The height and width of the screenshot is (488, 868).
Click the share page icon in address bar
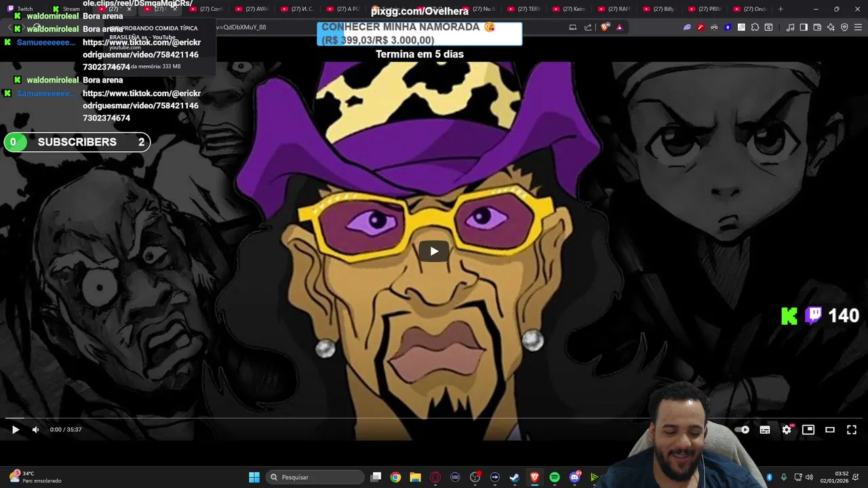click(x=588, y=27)
